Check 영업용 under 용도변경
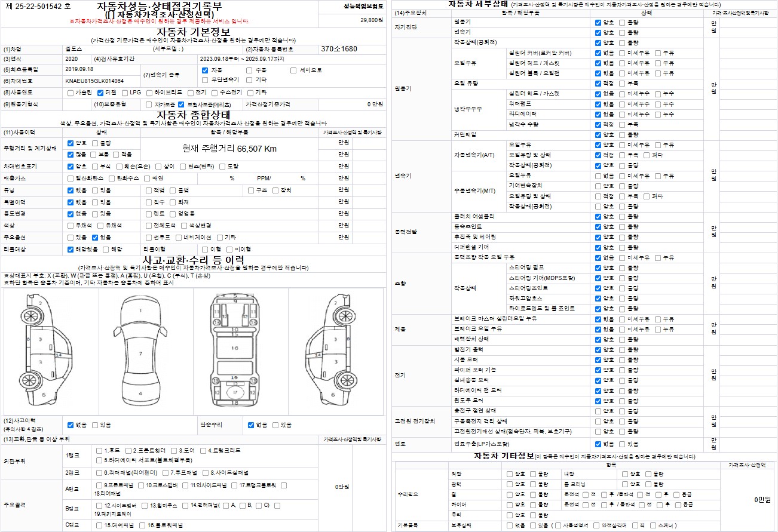778x532 pixels. [x=173, y=213]
